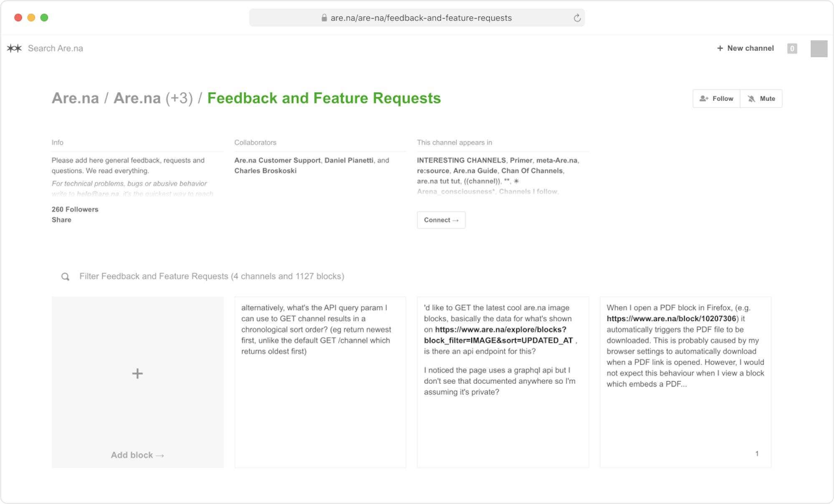Follow this channel
834x504 pixels.
[716, 98]
